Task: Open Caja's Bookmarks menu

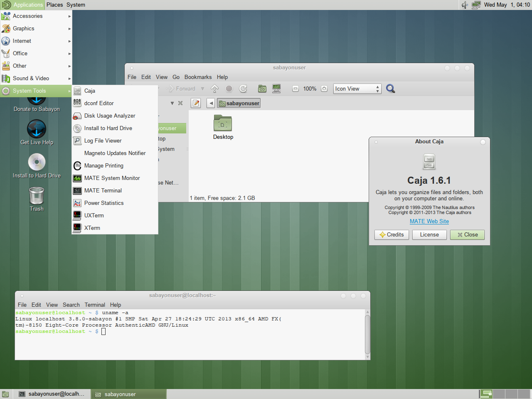Action: [198, 77]
